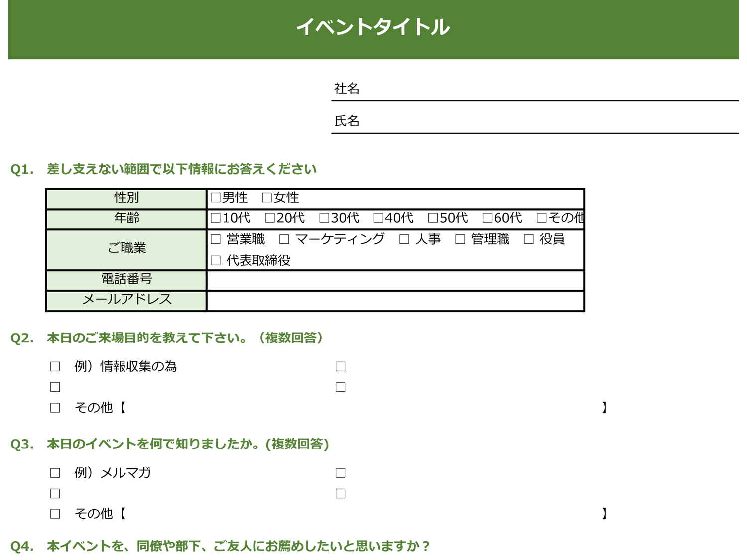The image size is (747, 560).
Task: Select the 30代 age checkbox
Action: [x=324, y=218]
